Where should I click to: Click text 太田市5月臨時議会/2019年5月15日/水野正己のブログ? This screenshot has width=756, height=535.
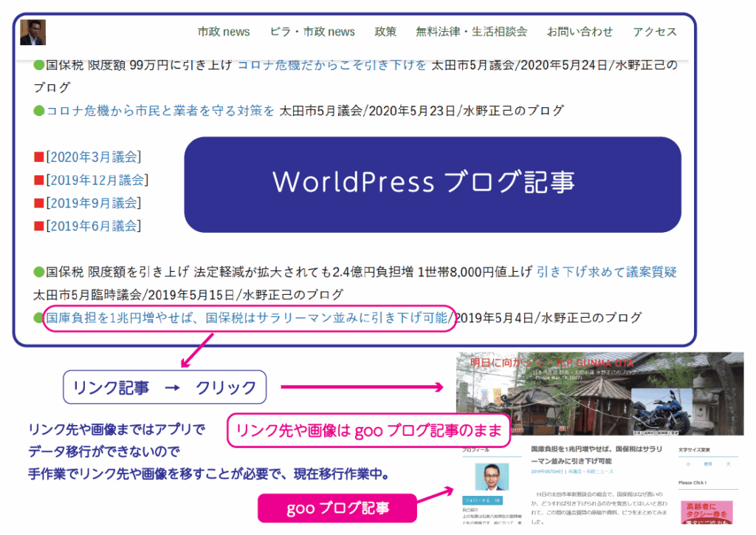coord(188,295)
